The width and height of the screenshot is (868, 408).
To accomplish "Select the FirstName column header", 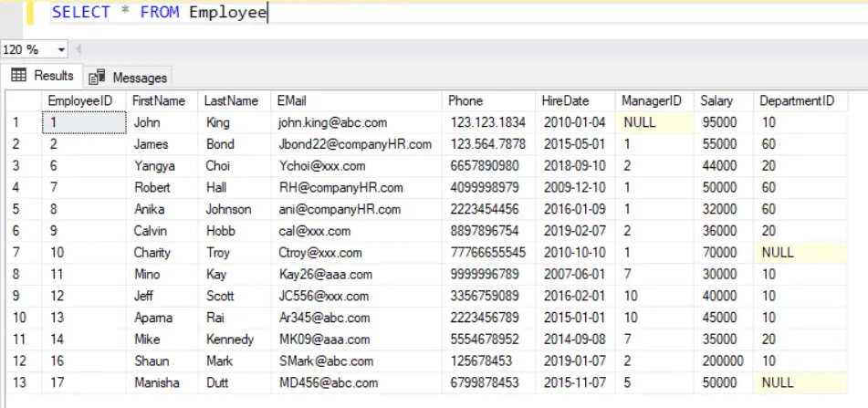I will coord(159,100).
